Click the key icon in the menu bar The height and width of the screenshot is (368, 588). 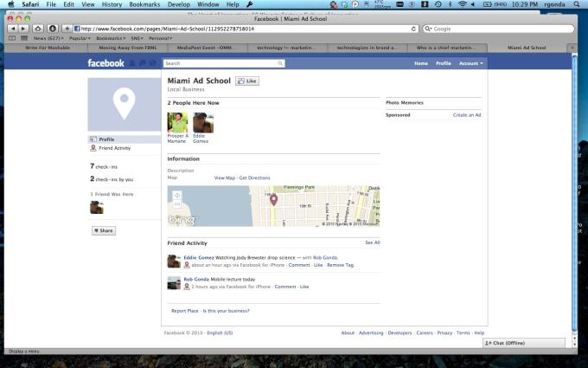[250, 4]
